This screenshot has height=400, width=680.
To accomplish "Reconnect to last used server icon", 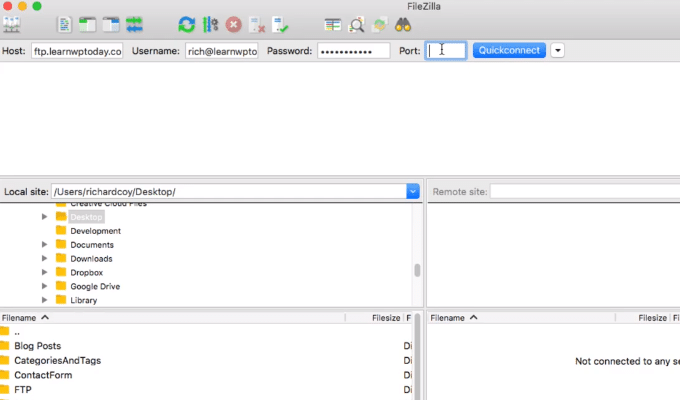I will click(x=280, y=25).
